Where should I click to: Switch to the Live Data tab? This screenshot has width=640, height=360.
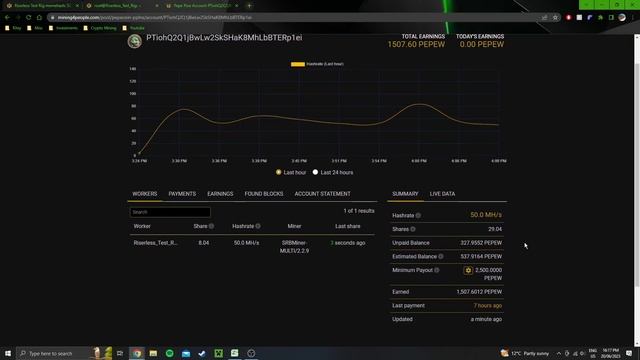pyautogui.click(x=442, y=194)
